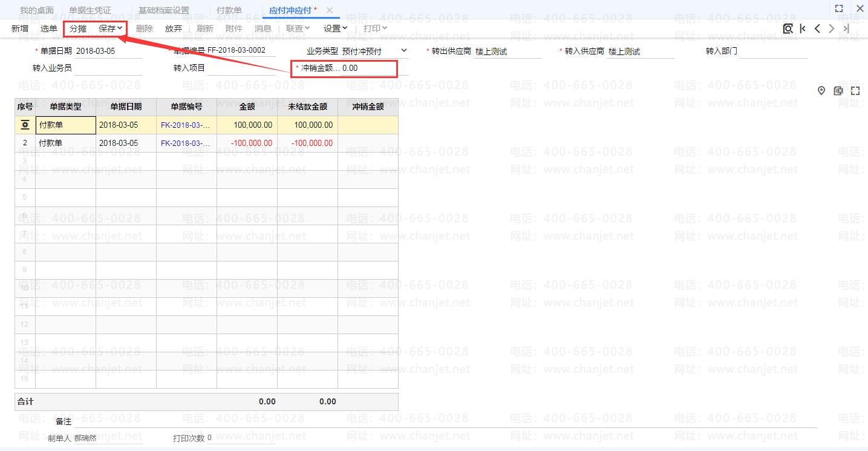Click the 冲销金额 input field

368,68
